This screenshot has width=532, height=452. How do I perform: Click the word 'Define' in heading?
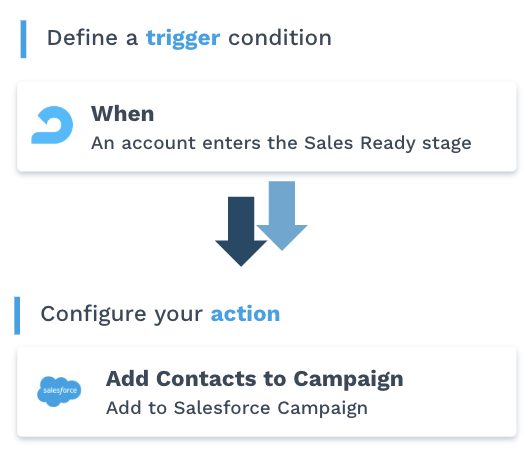point(82,37)
